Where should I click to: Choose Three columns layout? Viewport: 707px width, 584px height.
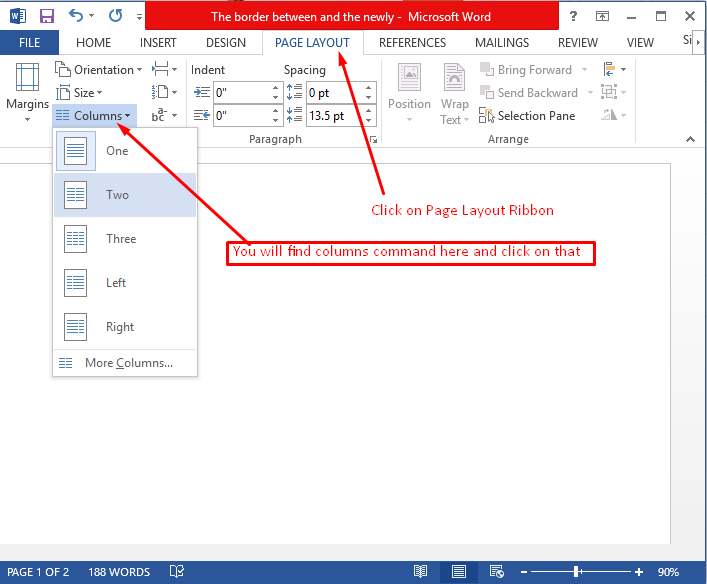125,239
